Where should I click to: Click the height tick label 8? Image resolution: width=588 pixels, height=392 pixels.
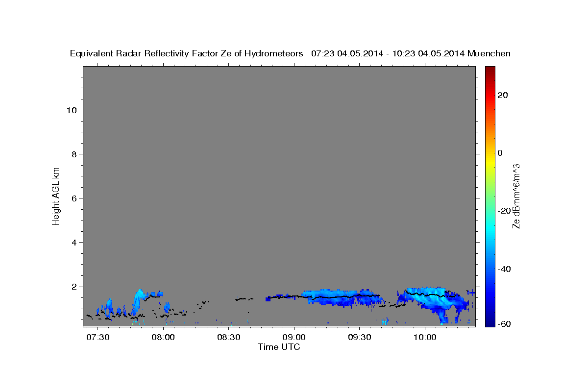[x=75, y=154]
